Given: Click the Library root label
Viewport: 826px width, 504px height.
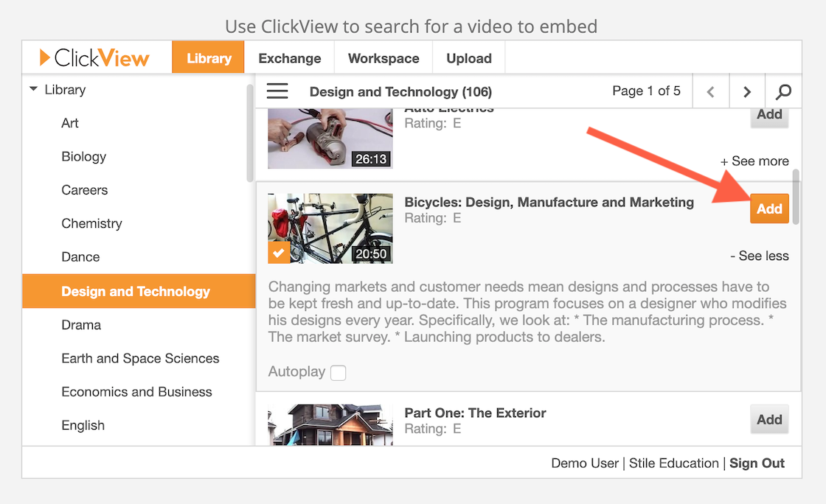Looking at the screenshot, I should point(65,89).
